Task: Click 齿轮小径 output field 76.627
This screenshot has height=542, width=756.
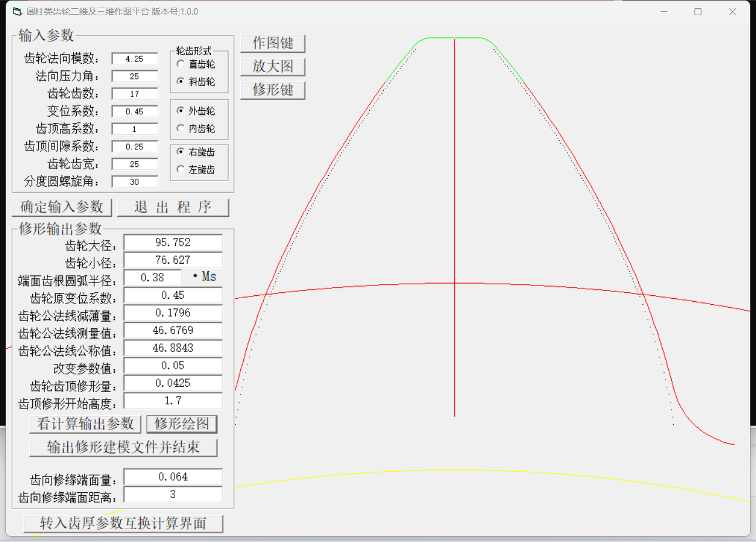Action: (173, 260)
